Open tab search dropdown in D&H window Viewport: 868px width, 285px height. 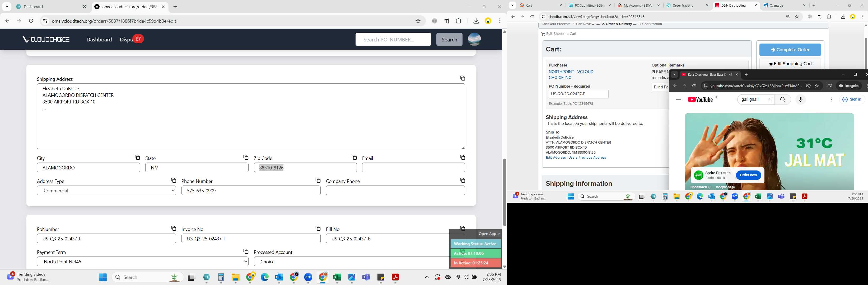point(512,5)
